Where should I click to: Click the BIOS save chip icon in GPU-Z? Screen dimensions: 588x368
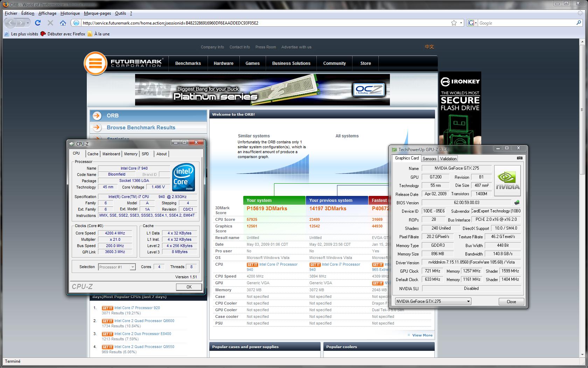(517, 203)
